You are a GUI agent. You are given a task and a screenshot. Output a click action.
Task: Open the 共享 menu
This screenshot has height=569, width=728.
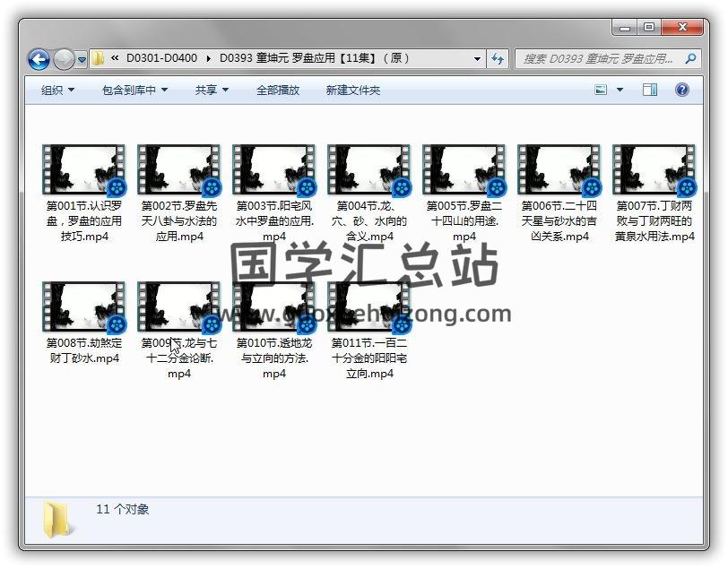click(x=212, y=90)
